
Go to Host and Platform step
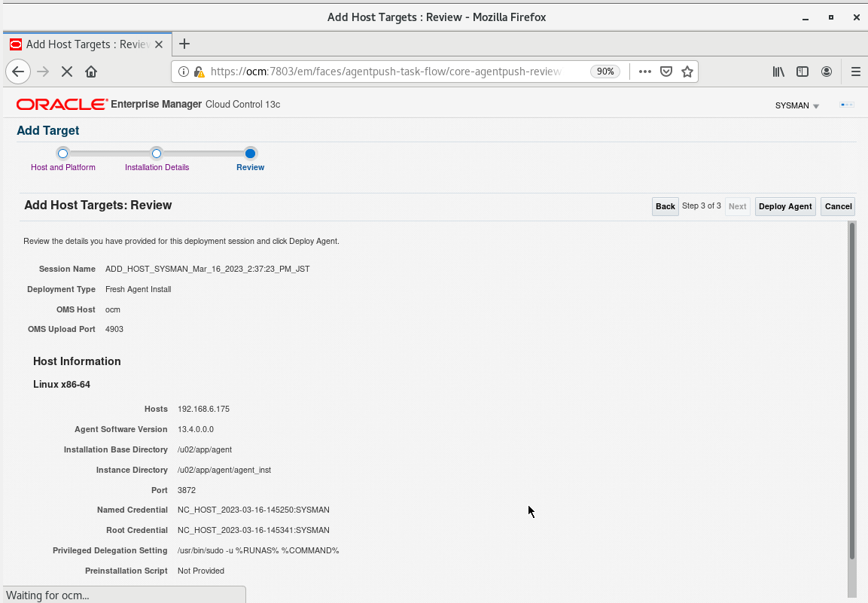63,167
